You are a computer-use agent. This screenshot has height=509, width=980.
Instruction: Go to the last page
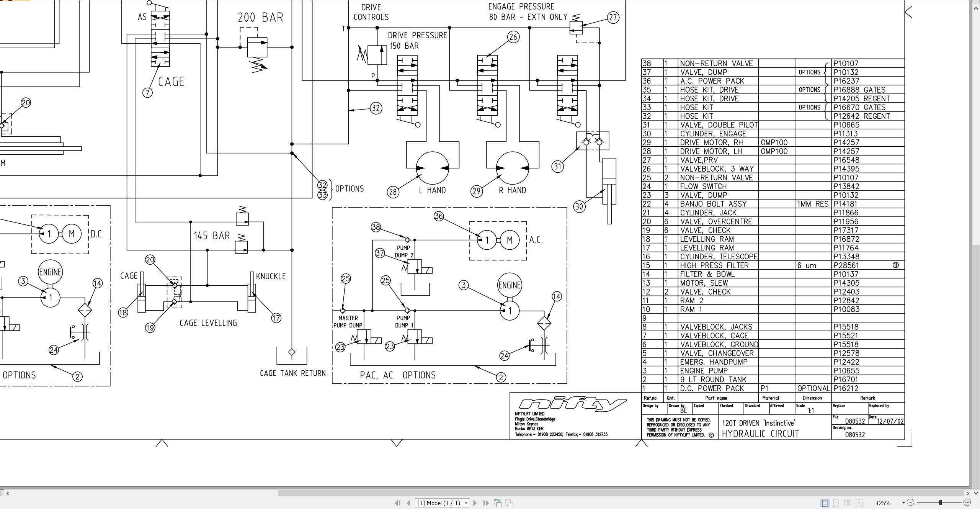tap(486, 503)
